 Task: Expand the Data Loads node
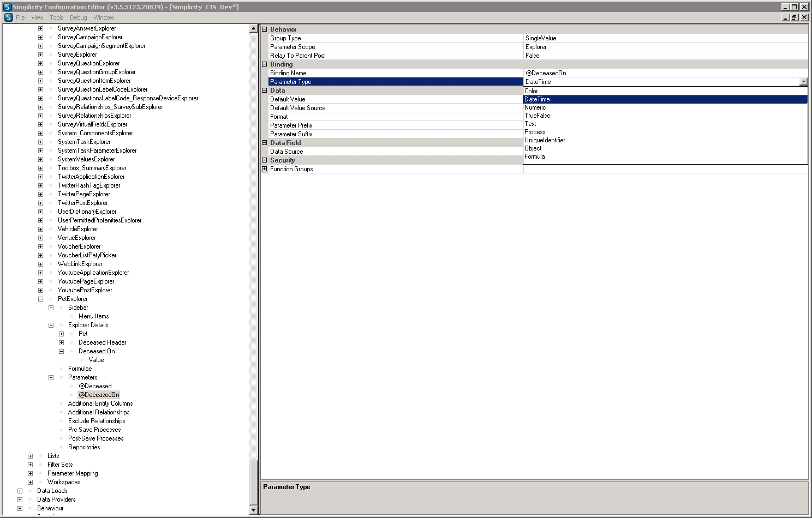pos(20,491)
